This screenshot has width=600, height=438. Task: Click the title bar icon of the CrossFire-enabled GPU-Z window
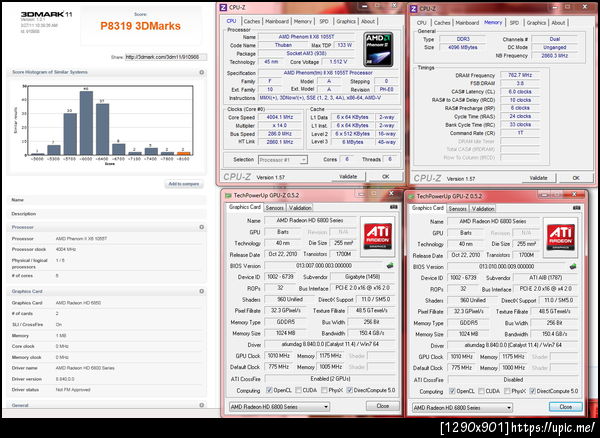tap(228, 195)
